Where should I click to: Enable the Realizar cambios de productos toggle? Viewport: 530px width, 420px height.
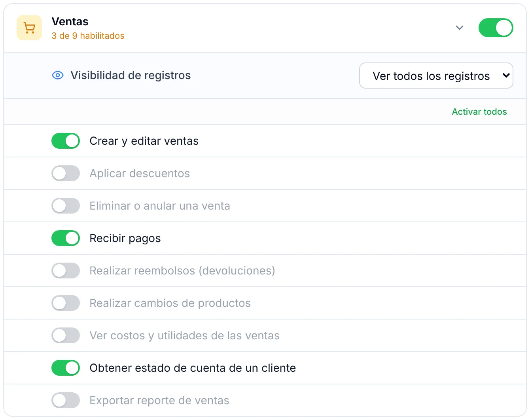[66, 303]
